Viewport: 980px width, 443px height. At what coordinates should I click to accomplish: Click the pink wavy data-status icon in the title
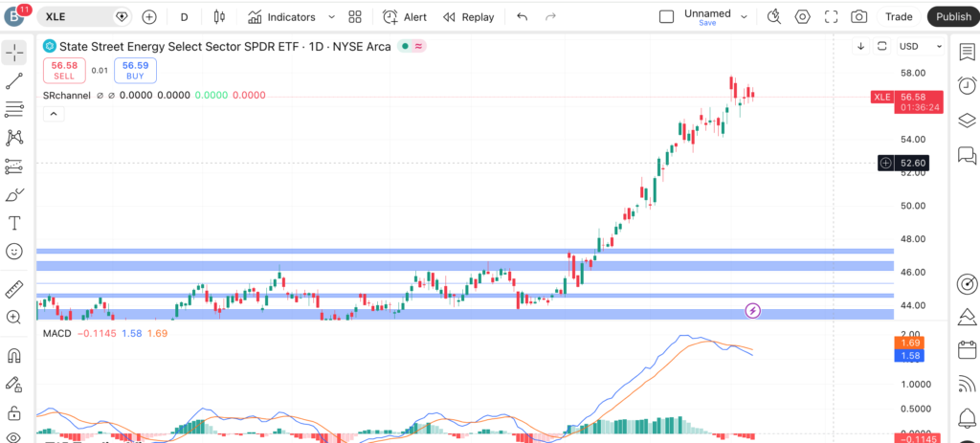[419, 46]
